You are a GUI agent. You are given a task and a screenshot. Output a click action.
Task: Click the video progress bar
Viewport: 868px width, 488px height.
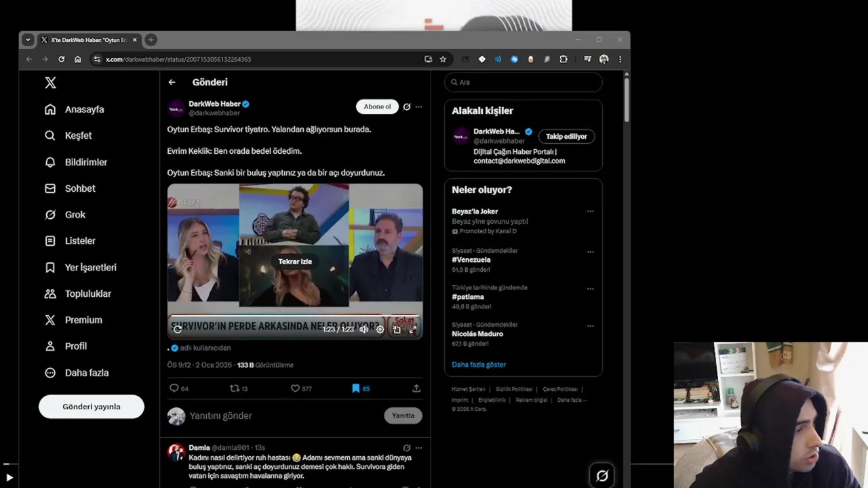tap(295, 316)
